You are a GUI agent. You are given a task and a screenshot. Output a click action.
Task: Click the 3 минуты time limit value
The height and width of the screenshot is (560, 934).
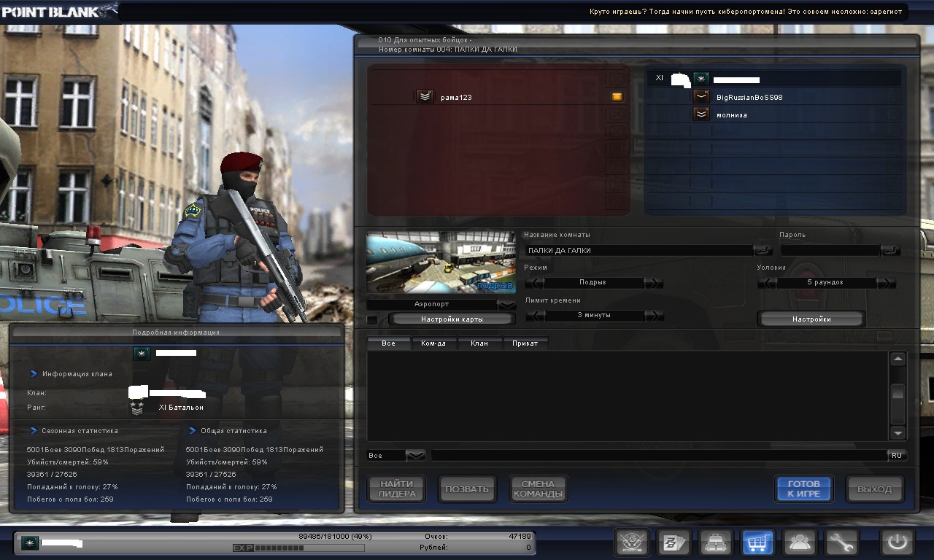pyautogui.click(x=594, y=316)
